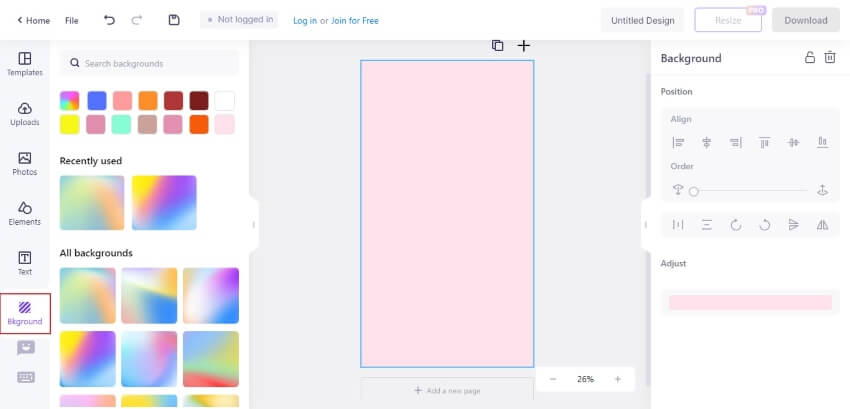This screenshot has width=850, height=409.
Task: Open the keyboard shortcuts icon
Action: click(x=25, y=377)
